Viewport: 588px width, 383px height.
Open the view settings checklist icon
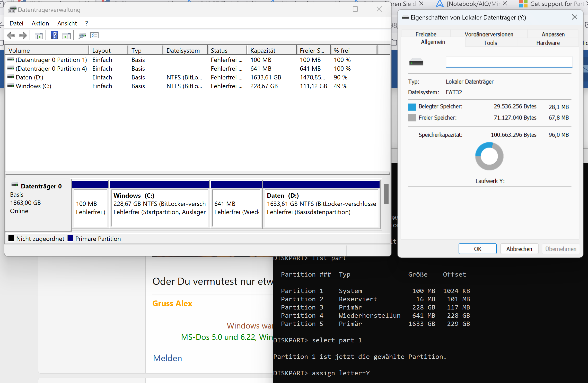94,35
